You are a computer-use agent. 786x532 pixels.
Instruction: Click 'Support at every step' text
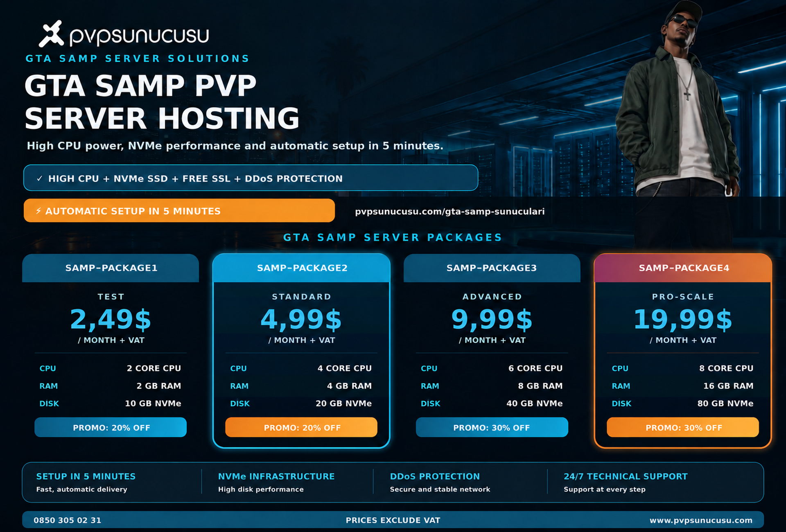click(604, 489)
